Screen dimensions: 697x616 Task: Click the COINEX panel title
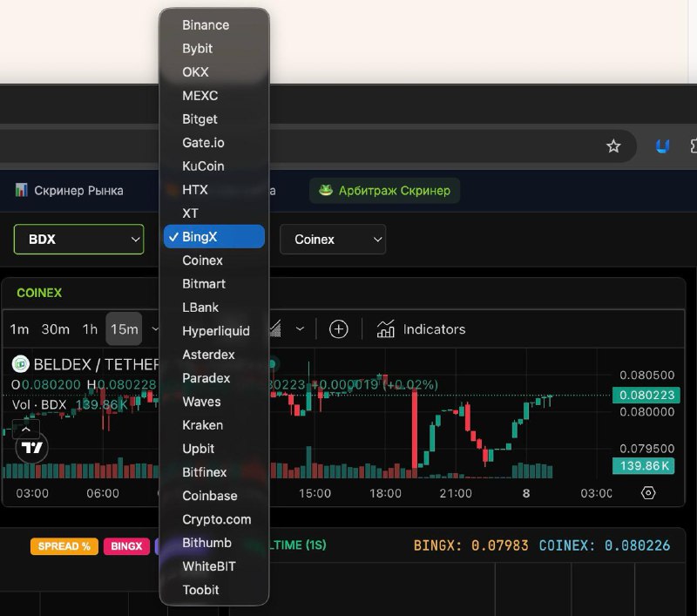(x=39, y=293)
